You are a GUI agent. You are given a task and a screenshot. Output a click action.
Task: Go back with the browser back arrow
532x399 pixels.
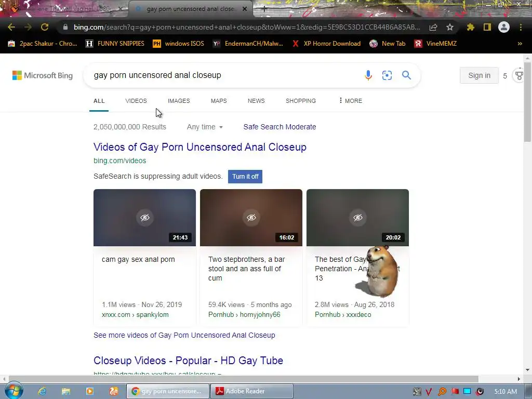click(x=11, y=27)
